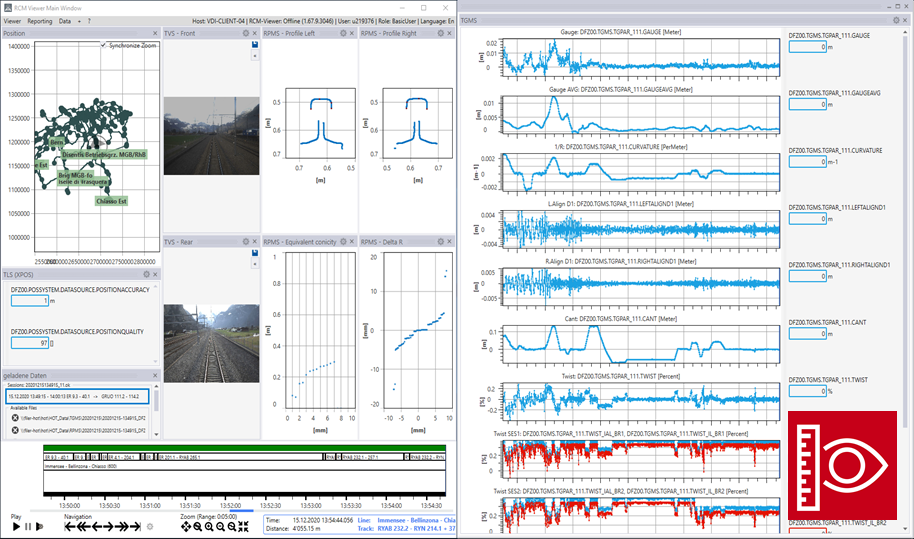
Task: Open TVS - Rear panel settings gear
Action: point(246,241)
